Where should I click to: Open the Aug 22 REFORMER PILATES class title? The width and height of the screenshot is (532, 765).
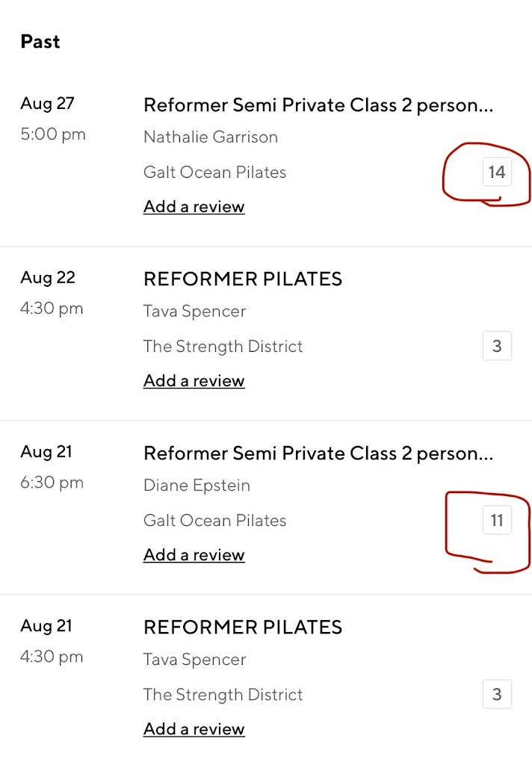(x=243, y=279)
